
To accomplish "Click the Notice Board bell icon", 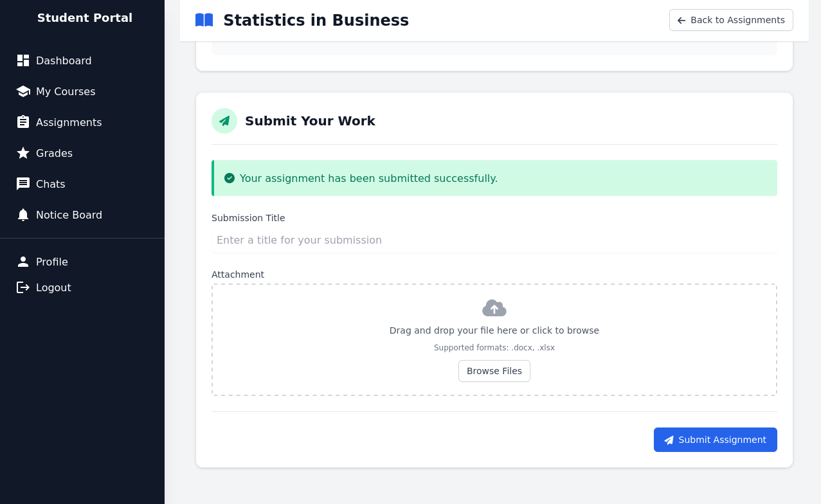I will coord(23,215).
